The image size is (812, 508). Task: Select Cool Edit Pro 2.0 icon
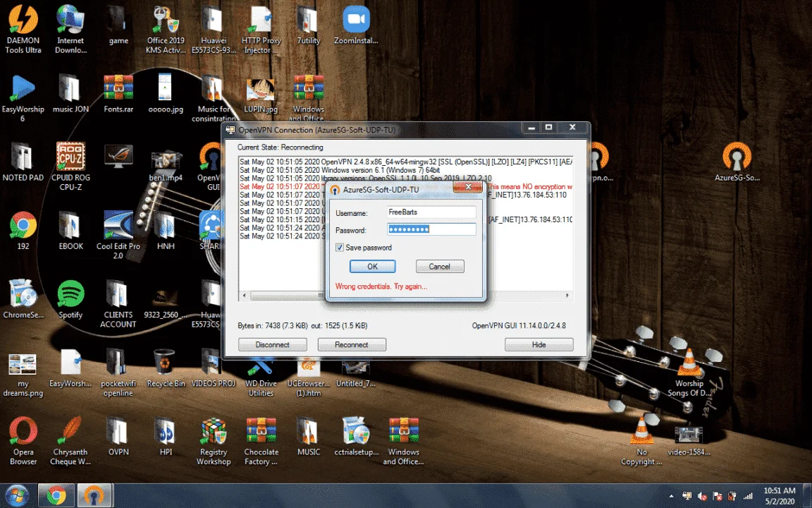(118, 235)
